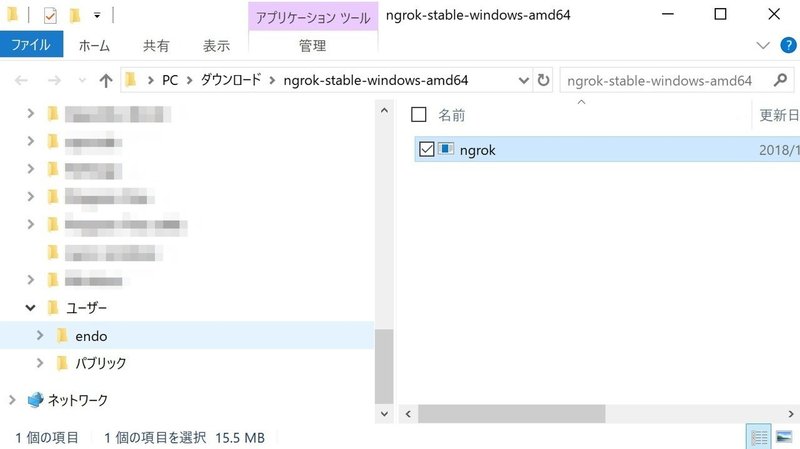Minimize the Explorer window
Image resolution: width=800 pixels, height=449 pixels.
667,14
